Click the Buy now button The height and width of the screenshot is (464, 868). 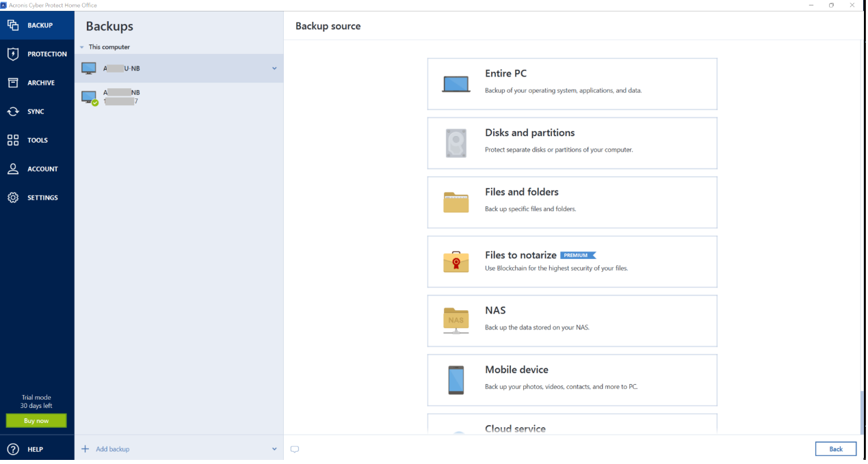click(36, 421)
